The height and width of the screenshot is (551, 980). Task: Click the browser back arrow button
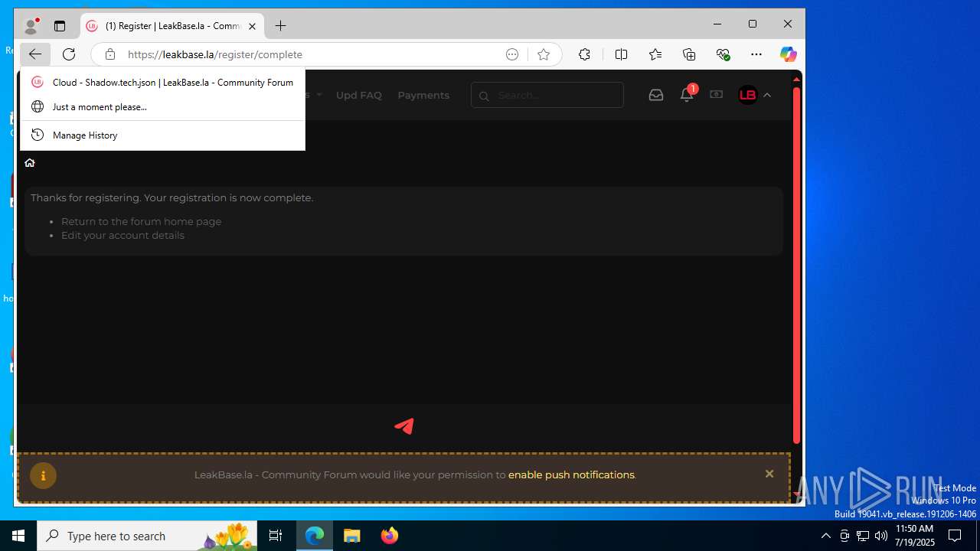click(x=35, y=54)
